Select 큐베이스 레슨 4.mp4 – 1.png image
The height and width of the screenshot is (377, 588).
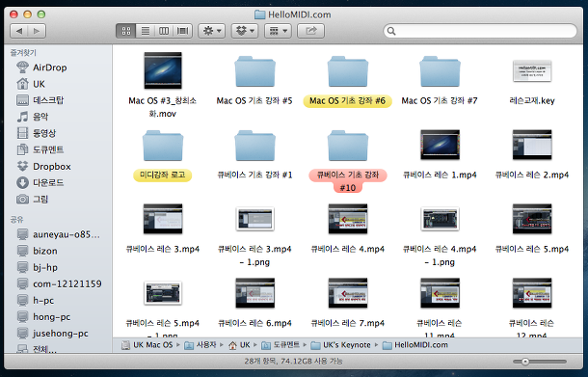[440, 219]
